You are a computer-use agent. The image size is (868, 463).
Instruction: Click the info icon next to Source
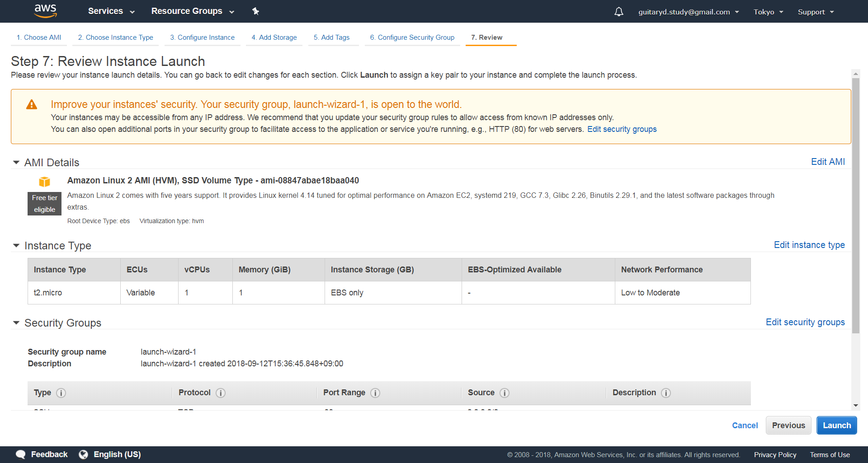click(x=505, y=393)
